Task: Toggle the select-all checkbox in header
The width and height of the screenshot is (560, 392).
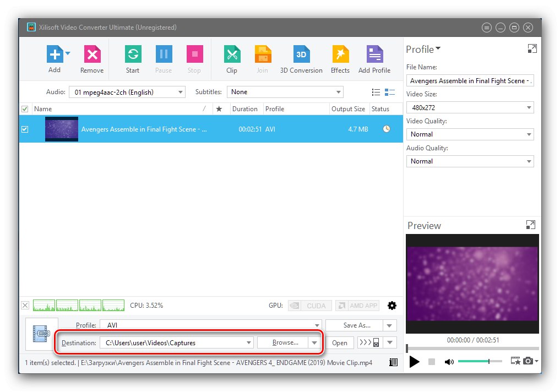Action: (x=25, y=109)
